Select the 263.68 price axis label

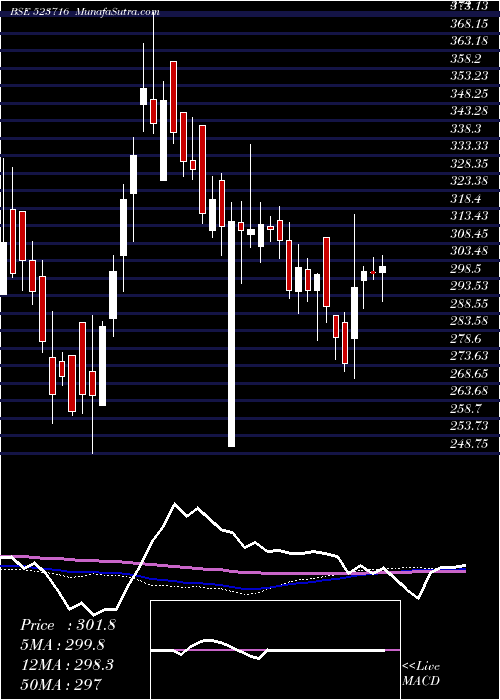pos(469,392)
